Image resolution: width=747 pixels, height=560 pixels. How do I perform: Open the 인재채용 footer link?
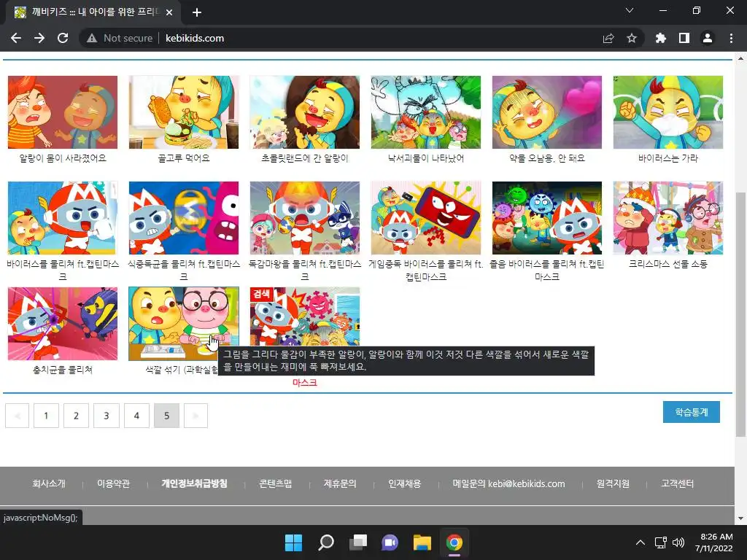point(404,484)
